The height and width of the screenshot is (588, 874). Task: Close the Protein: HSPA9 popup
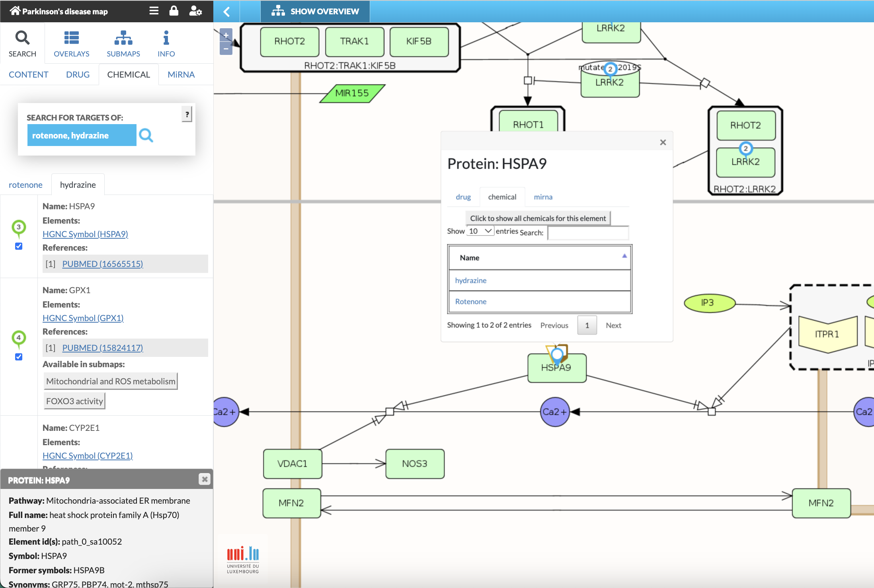663,142
